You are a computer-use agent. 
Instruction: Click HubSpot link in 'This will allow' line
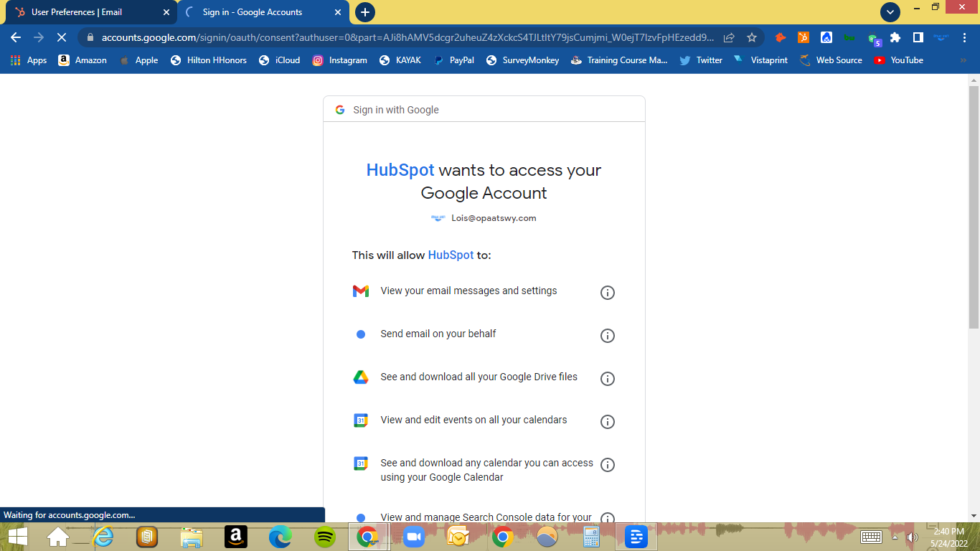pos(451,255)
